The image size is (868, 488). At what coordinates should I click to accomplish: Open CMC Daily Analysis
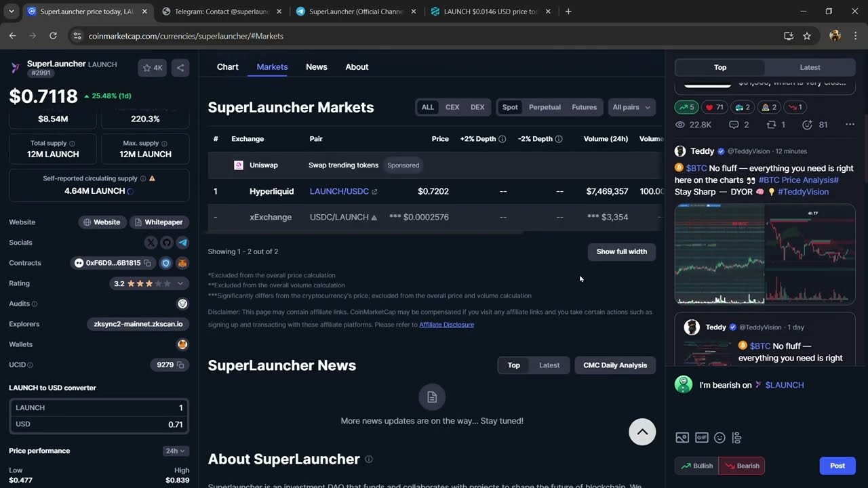615,365
